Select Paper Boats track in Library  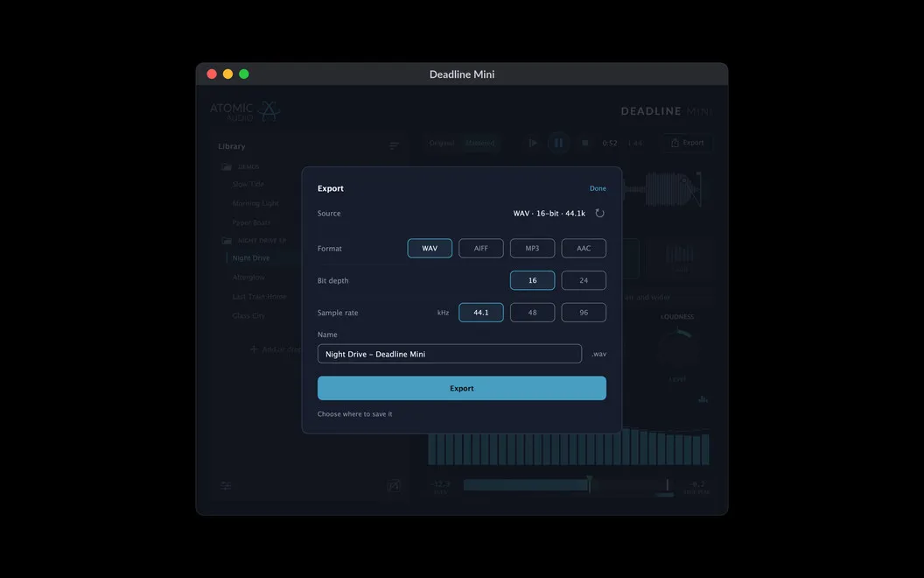(x=252, y=222)
